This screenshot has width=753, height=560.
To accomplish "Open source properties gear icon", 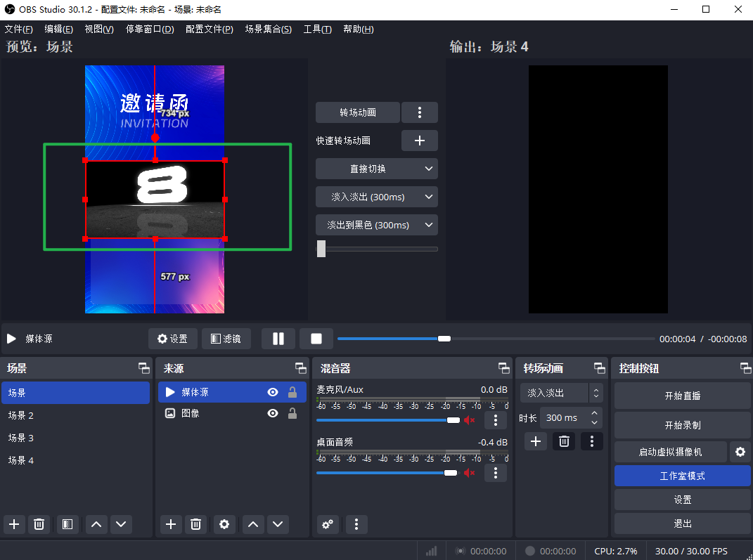I will [224, 523].
